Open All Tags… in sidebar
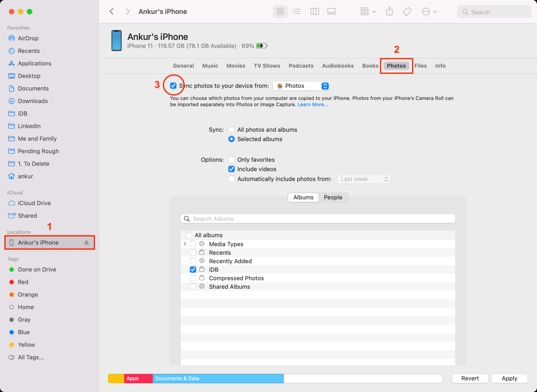 (x=31, y=357)
